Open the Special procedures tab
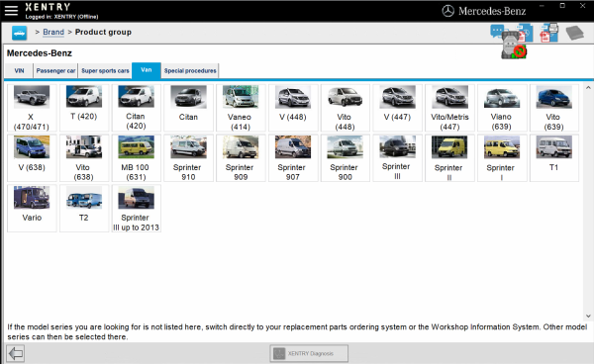The image size is (594, 364). click(190, 71)
